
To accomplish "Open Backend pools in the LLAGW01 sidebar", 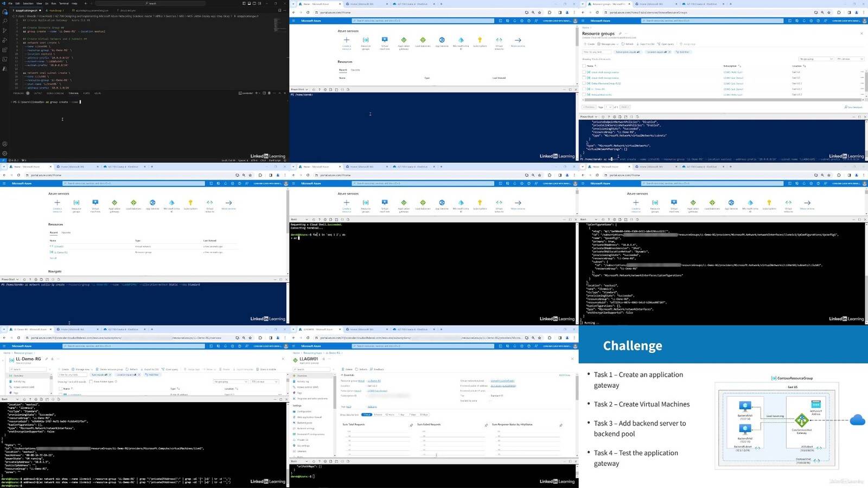I will point(305,423).
